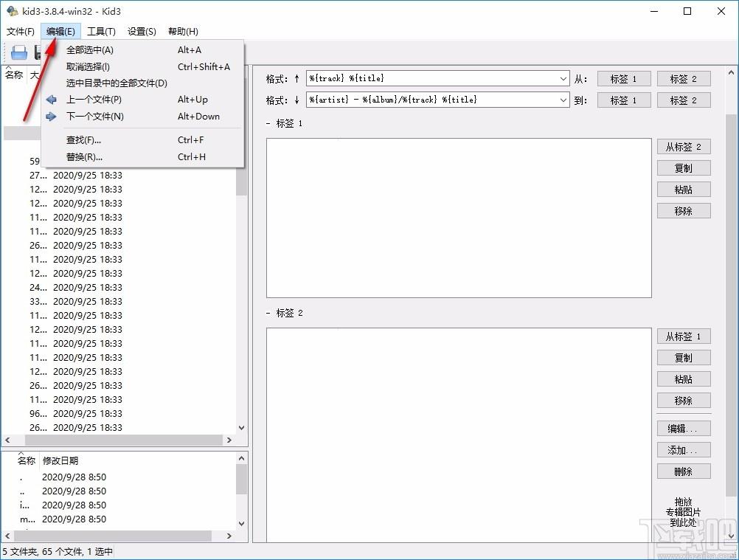This screenshot has height=560, width=739.
Task: Click the 拖放专辑图片到此处 album art area
Action: (x=684, y=512)
